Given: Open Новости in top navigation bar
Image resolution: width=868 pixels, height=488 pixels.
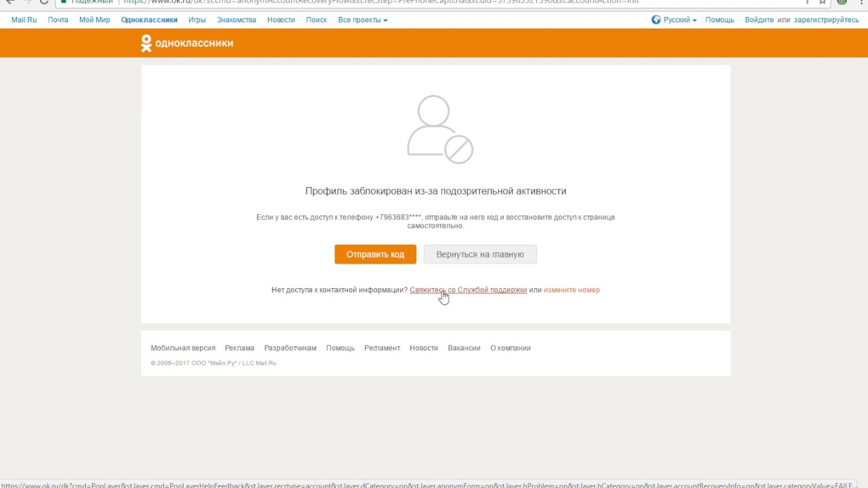Looking at the screenshot, I should pos(281,20).
